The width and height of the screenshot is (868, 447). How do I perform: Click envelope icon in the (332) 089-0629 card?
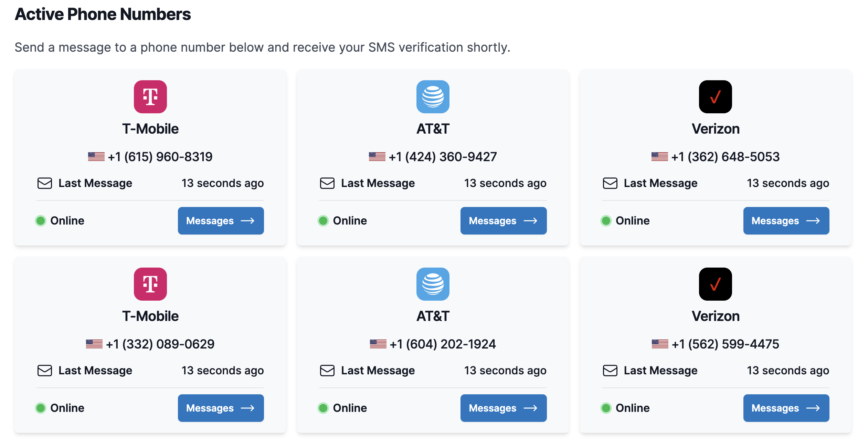point(45,371)
